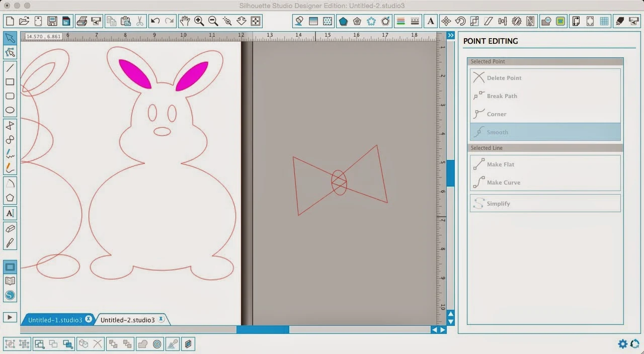This screenshot has height=354, width=644.
Task: Expand the hidden tools with the arrow button
Action: pyautogui.click(x=10, y=317)
